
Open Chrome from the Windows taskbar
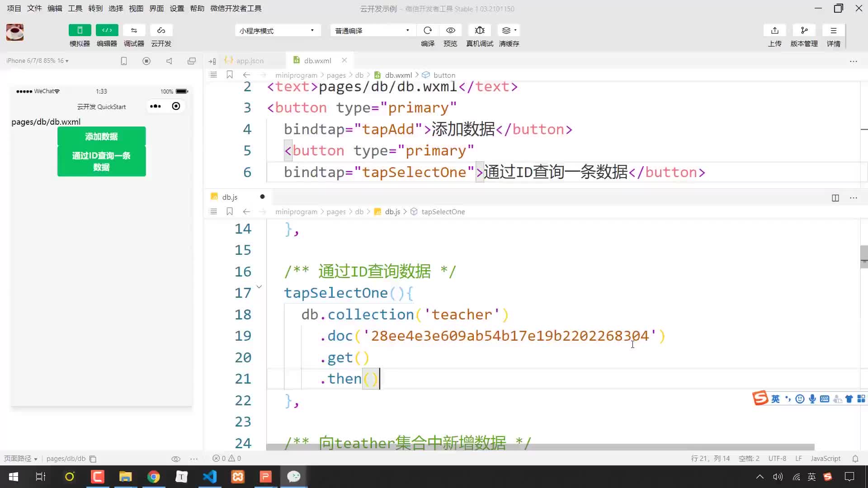(x=154, y=477)
